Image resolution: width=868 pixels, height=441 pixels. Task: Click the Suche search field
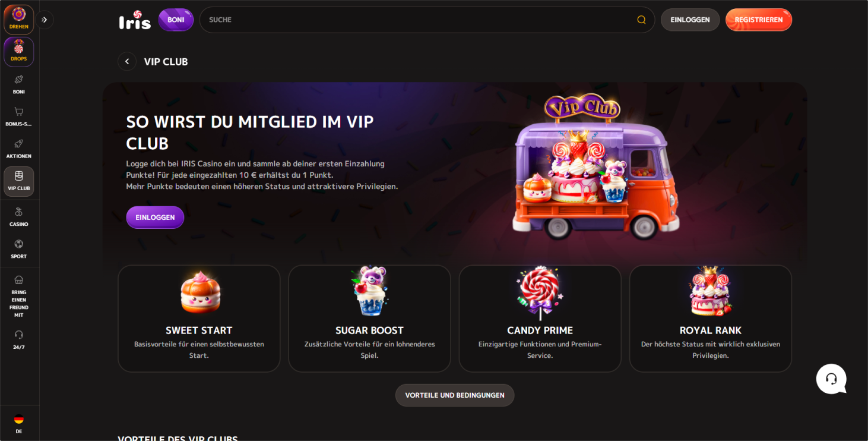point(427,20)
